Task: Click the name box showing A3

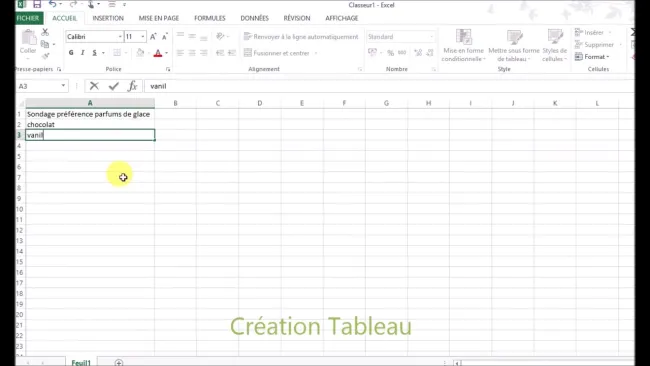Action: [x=41, y=86]
